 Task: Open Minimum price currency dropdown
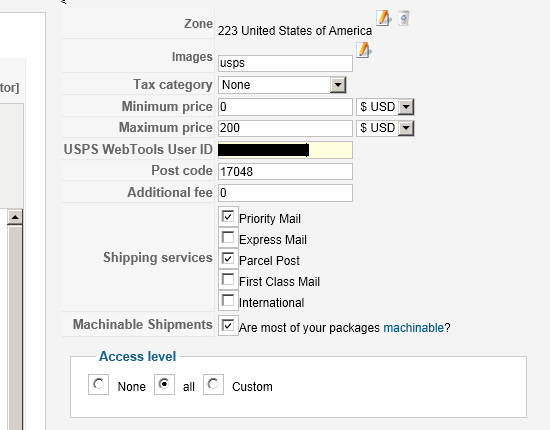(x=385, y=107)
